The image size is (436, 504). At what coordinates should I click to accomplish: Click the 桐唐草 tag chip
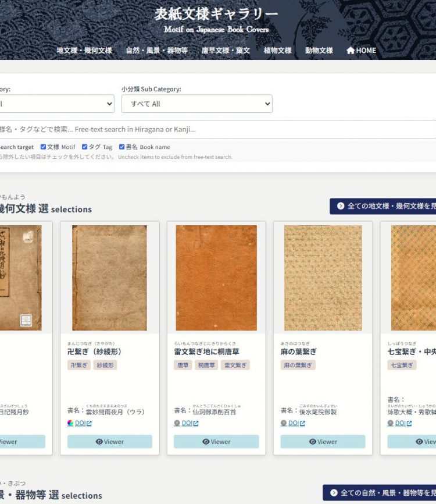pos(206,365)
